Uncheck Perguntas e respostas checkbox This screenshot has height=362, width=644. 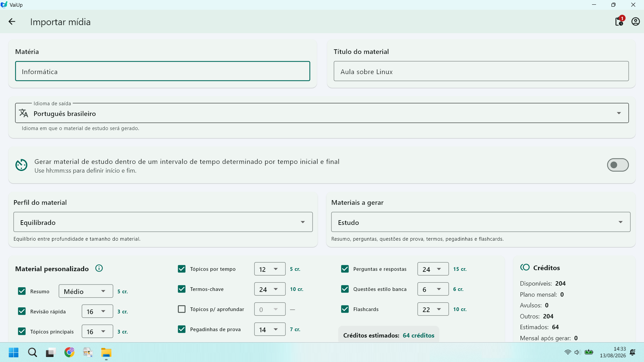[345, 269]
